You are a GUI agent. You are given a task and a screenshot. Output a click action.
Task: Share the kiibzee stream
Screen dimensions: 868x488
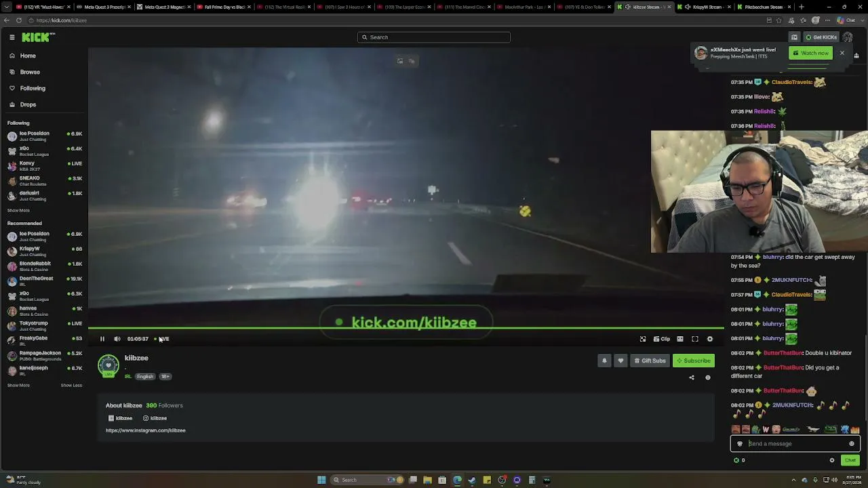(692, 378)
